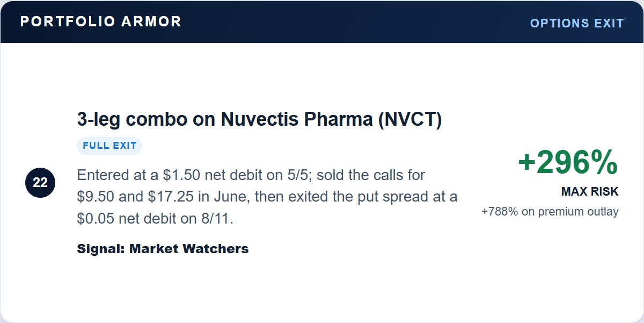Click the (NVCT) ticker symbol in heading

coord(409,119)
